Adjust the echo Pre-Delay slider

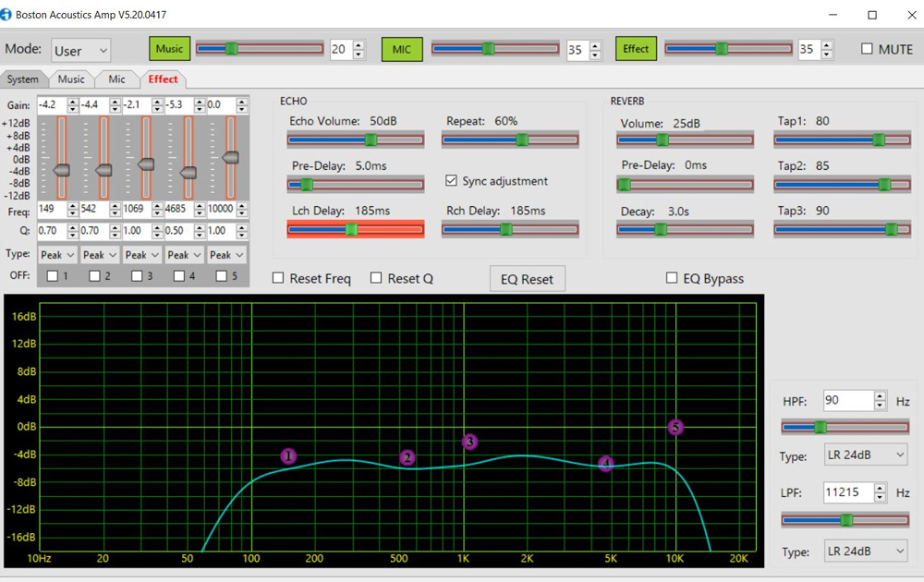(356, 185)
